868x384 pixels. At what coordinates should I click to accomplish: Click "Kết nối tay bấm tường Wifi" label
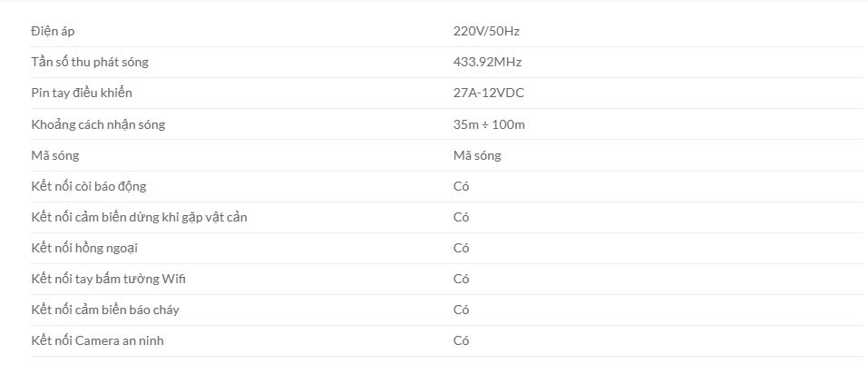coord(108,279)
